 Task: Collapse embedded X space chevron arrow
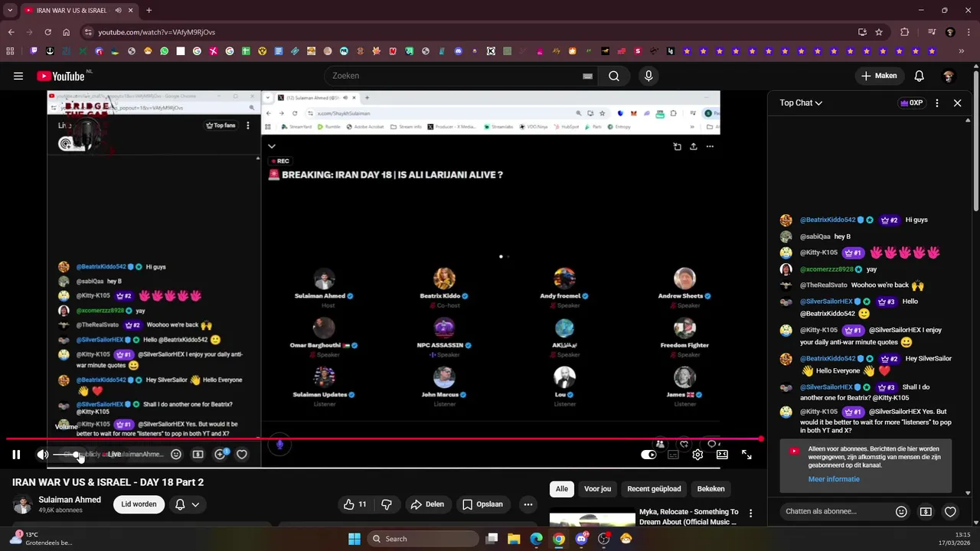click(x=272, y=146)
